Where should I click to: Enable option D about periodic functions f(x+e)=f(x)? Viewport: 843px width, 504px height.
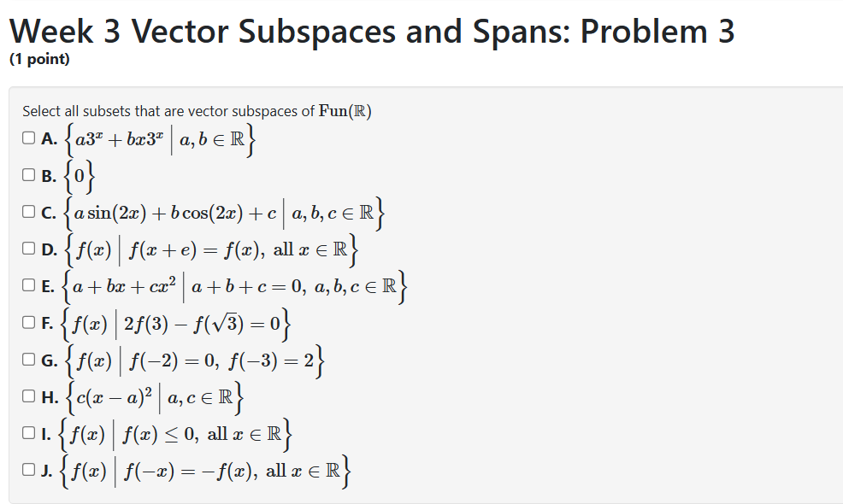27,246
